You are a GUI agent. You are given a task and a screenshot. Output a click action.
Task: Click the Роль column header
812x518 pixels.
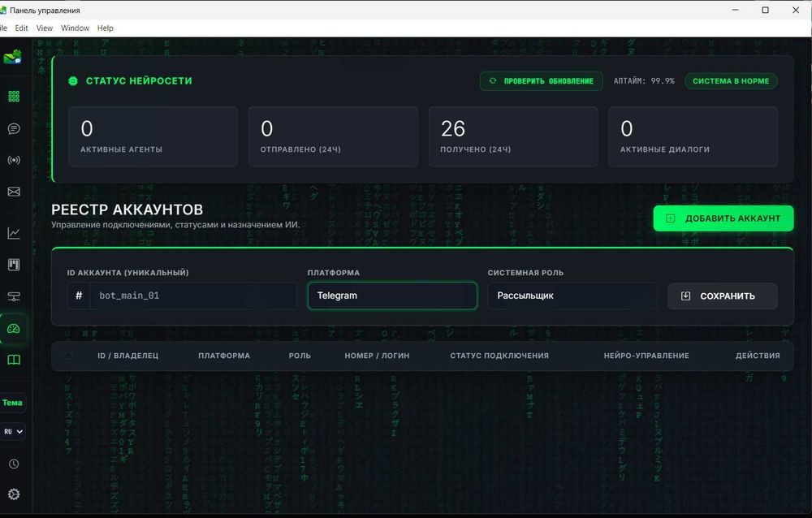click(300, 356)
